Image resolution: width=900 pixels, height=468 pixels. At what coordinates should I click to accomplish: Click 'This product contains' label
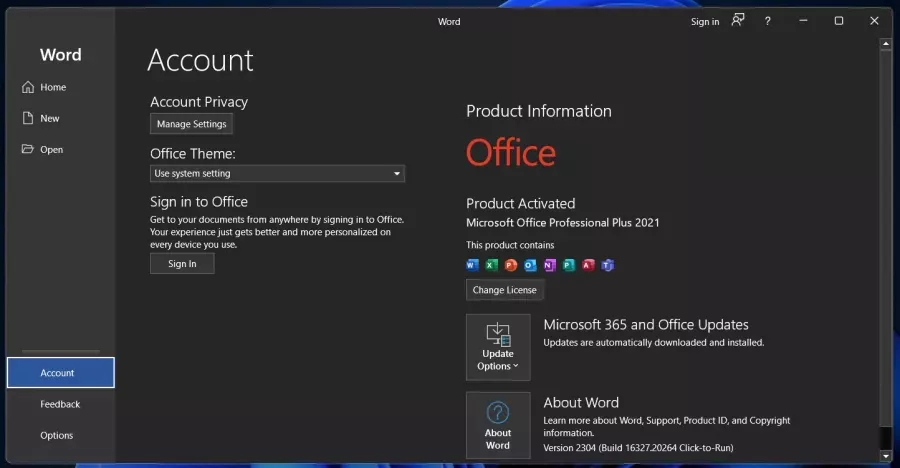click(x=510, y=245)
